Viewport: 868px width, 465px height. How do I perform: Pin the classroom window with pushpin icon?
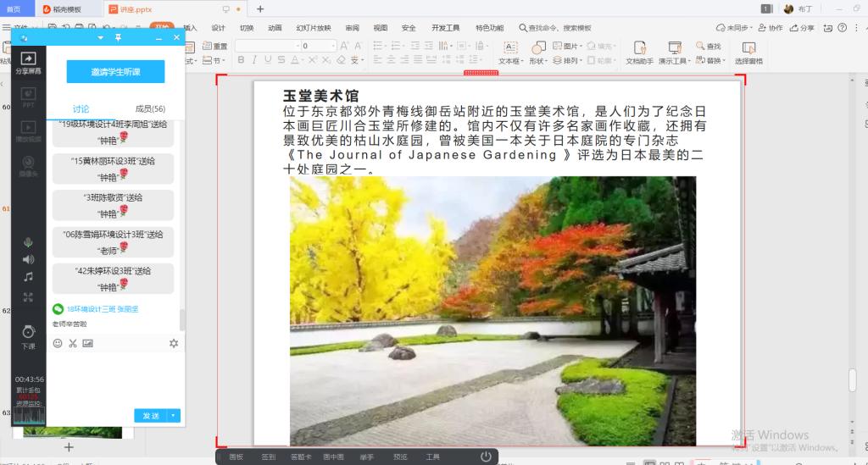[118, 37]
